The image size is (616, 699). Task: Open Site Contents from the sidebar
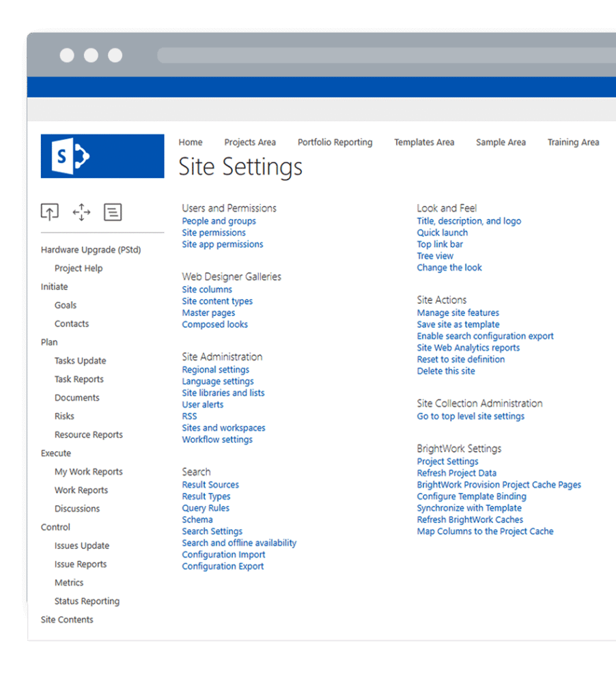67,620
